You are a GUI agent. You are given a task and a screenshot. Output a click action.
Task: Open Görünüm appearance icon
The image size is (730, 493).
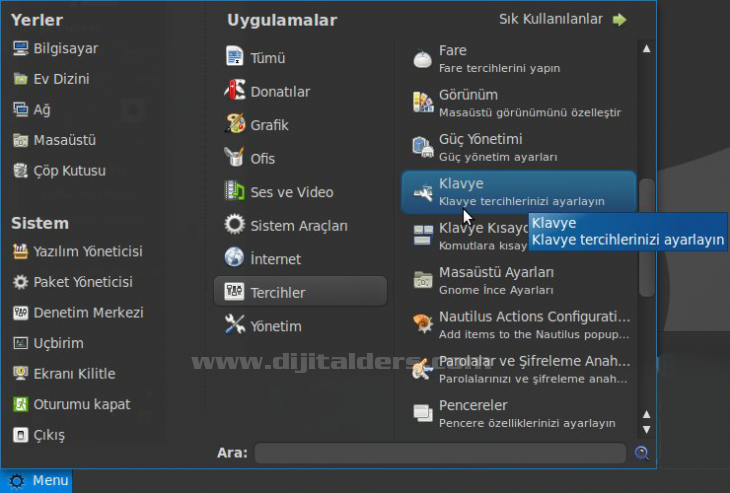point(423,102)
